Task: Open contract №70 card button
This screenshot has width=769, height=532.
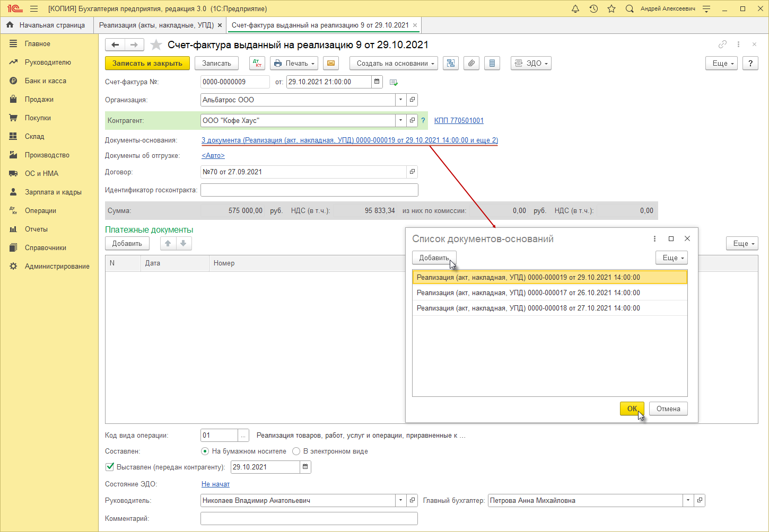Action: [412, 172]
